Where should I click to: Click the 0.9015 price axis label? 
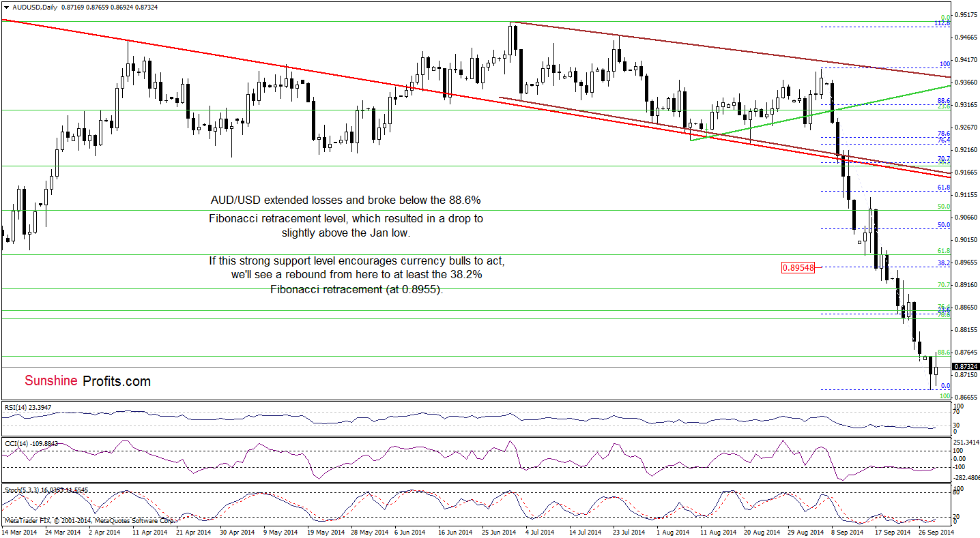point(966,239)
